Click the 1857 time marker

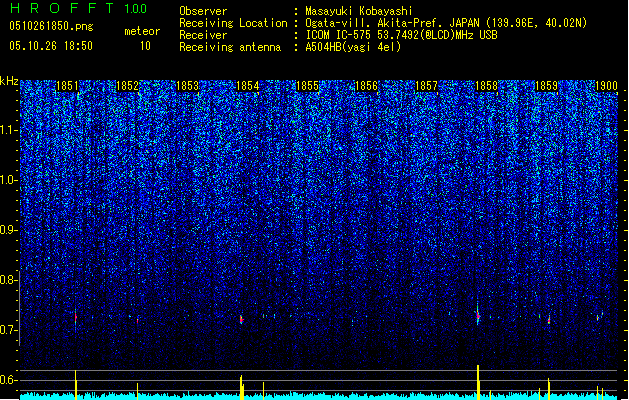coord(426,86)
